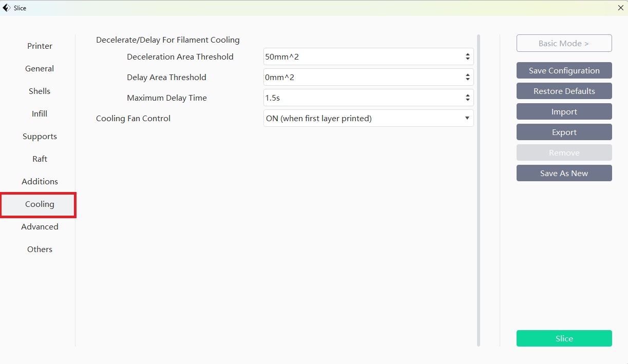Click the Maximum Delay Time stepper arrows

467,98
